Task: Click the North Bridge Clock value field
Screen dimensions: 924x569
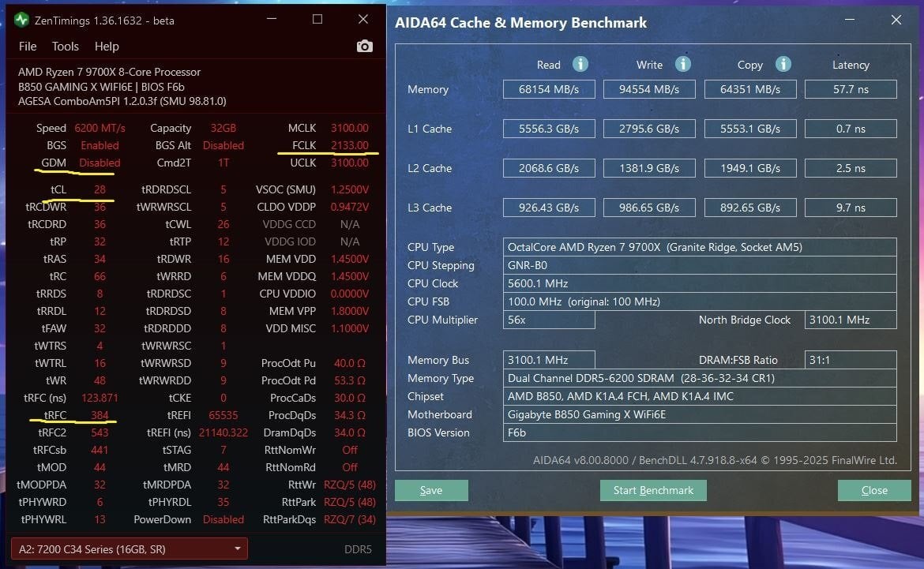Action: click(851, 320)
